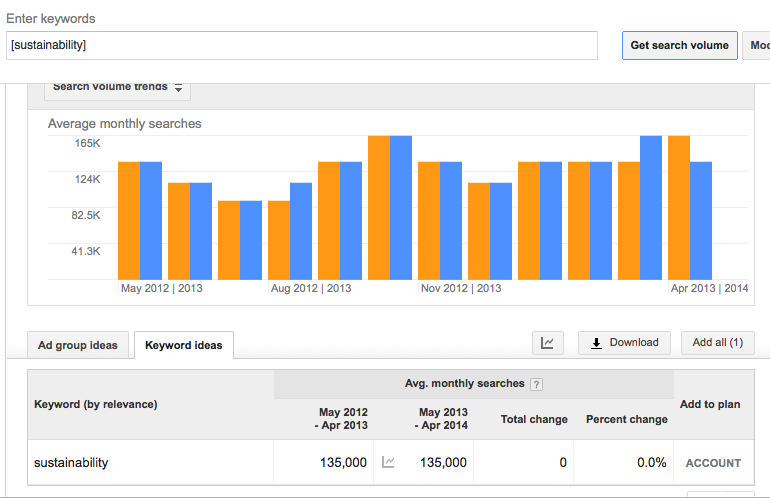Image resolution: width=770 pixels, height=498 pixels.
Task: Click the help question mark next to Avg. monthly searches
Action: (536, 384)
